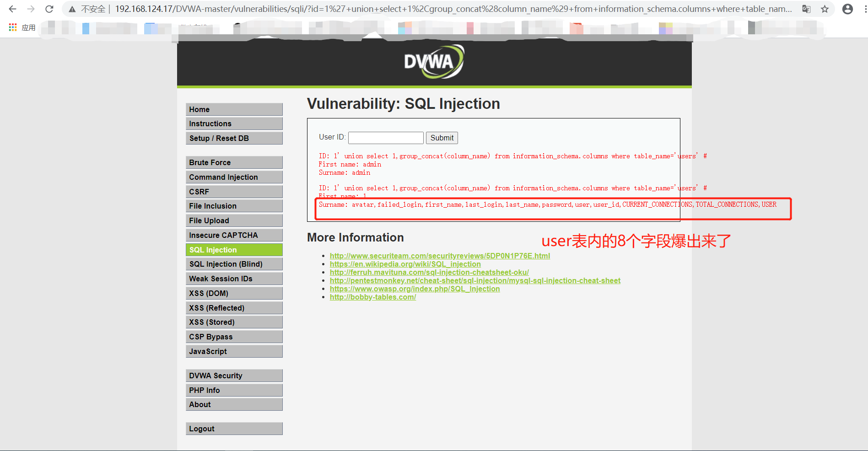
Task: Open Instructions in the sidebar
Action: point(234,123)
